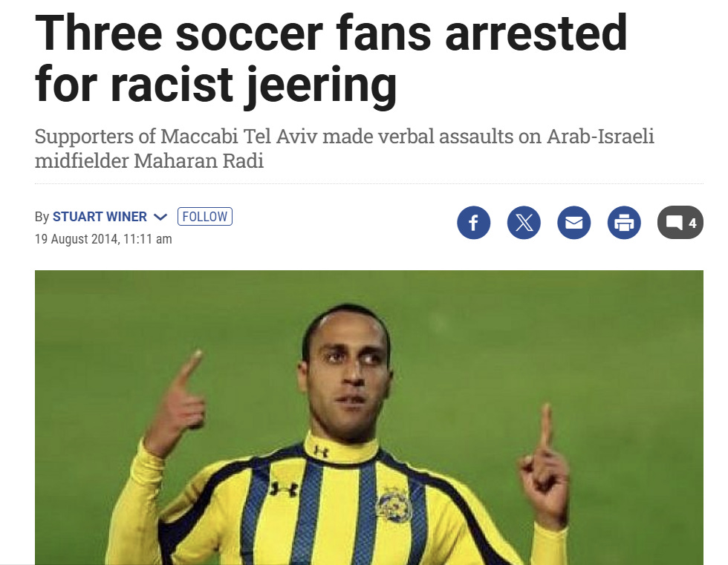Print the article using printer icon

(x=624, y=223)
